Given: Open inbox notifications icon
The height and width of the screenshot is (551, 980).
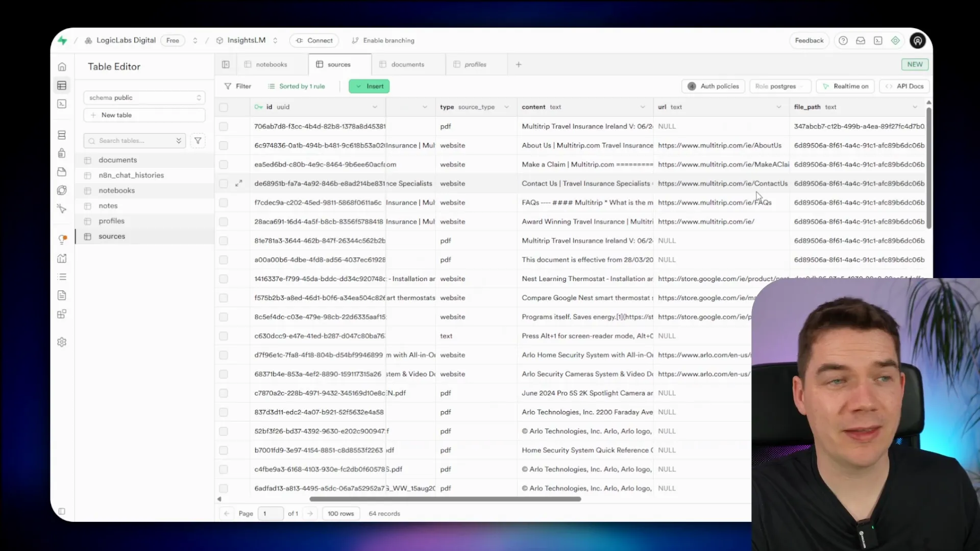Looking at the screenshot, I should (x=861, y=40).
